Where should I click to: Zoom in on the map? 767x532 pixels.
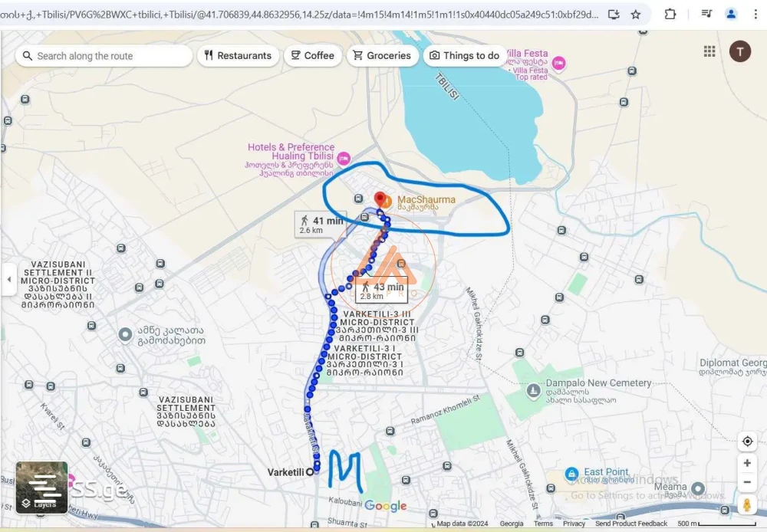tap(747, 464)
